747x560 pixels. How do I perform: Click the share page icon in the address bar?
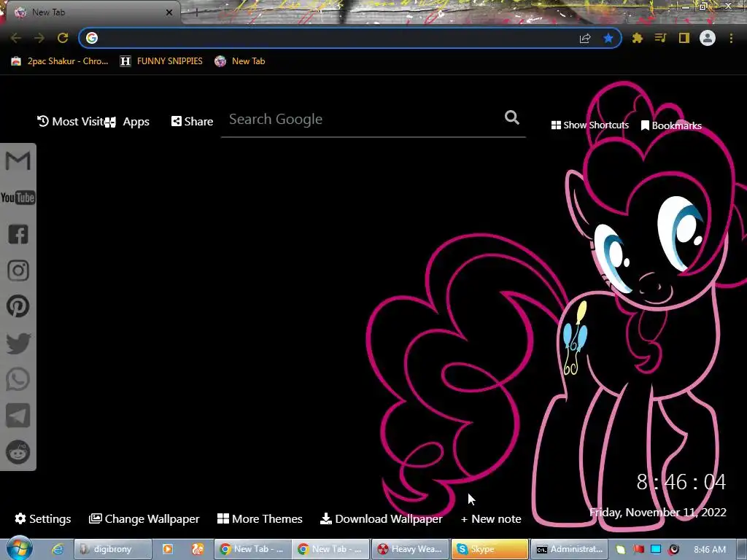click(x=585, y=38)
